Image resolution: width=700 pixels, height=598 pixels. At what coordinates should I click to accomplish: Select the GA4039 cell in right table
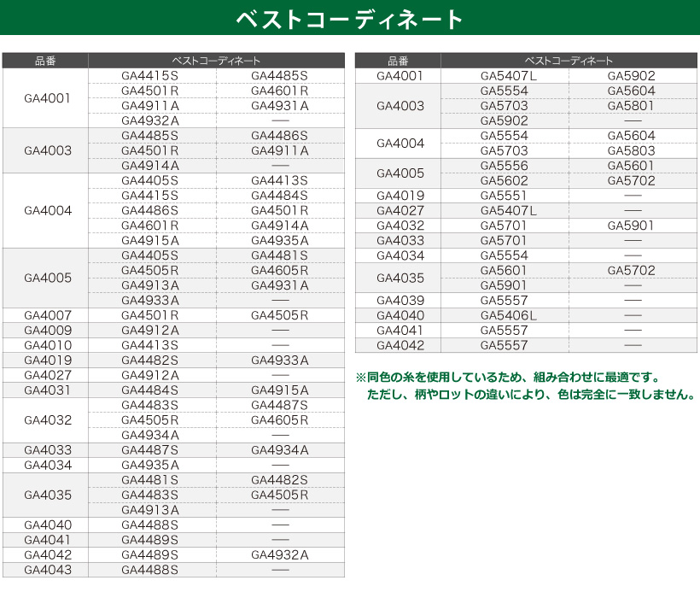click(400, 300)
